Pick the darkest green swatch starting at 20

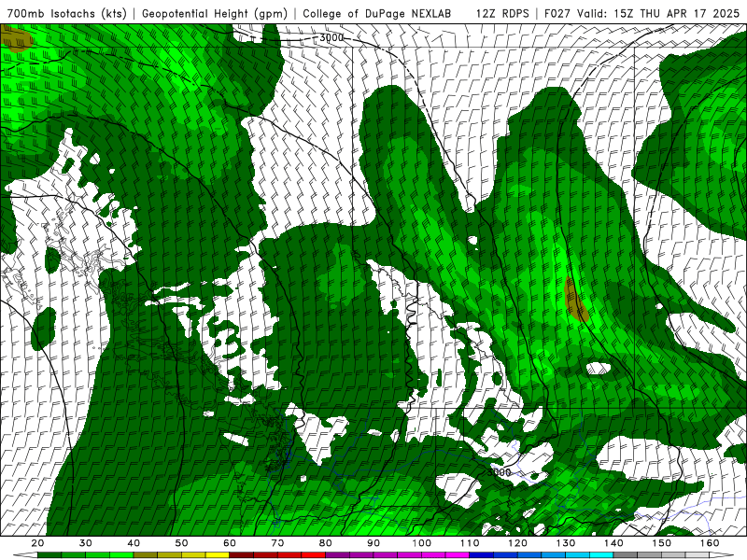pos(49,554)
